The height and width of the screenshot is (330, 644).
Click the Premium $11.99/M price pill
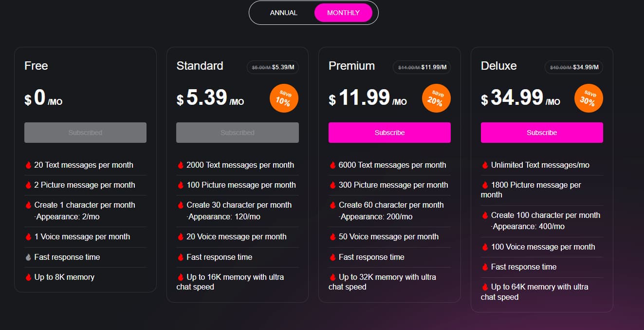[x=422, y=67]
